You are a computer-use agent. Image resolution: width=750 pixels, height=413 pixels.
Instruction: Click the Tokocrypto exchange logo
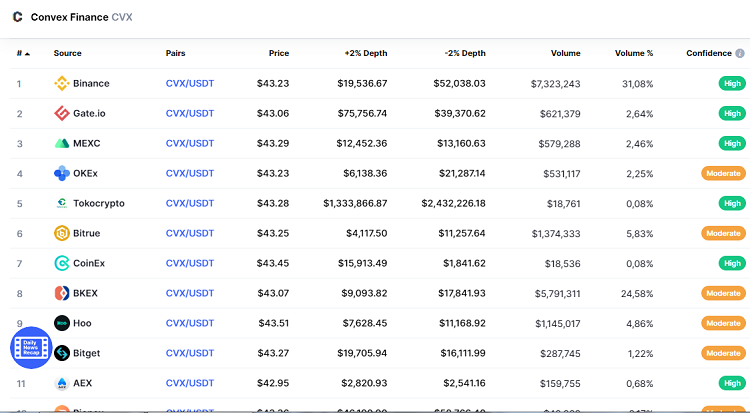[x=62, y=203]
